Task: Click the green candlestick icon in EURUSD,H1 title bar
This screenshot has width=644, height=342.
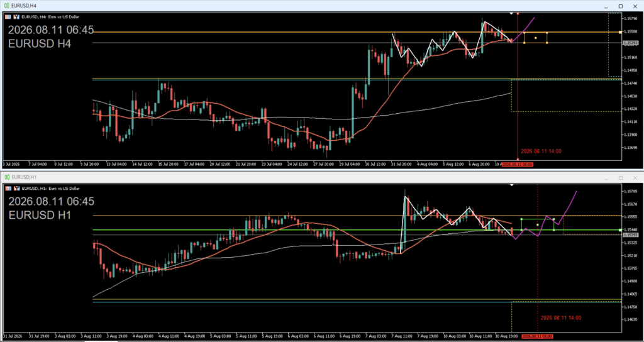Action: click(7, 177)
